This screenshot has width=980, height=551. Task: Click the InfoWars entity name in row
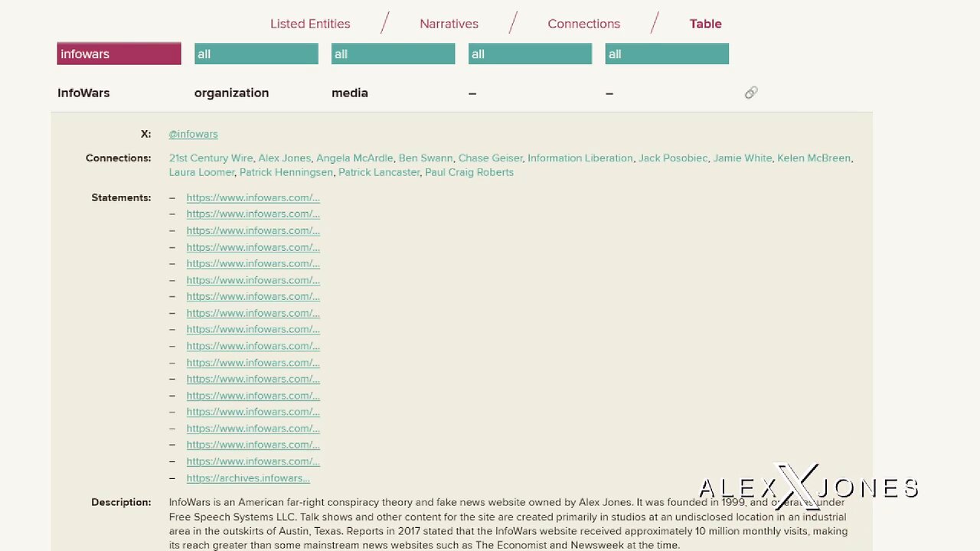pos(83,93)
